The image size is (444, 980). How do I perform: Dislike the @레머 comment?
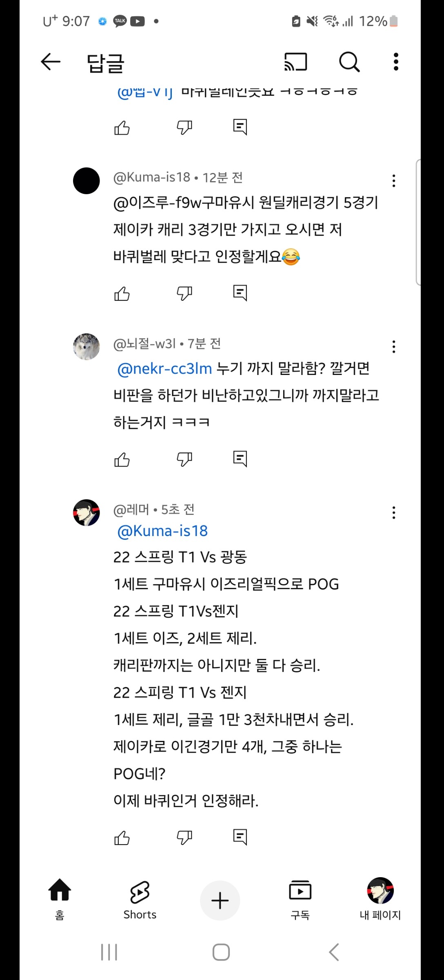(x=184, y=838)
